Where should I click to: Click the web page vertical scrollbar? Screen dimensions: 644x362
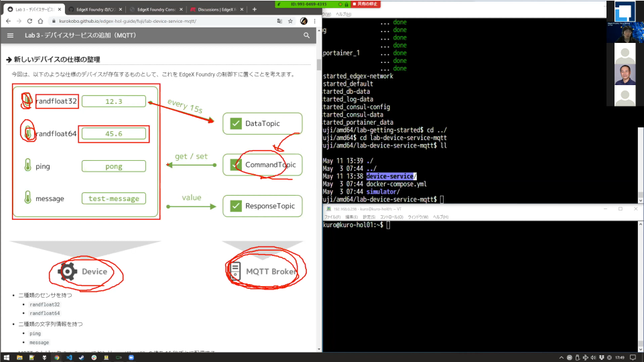pos(318,66)
